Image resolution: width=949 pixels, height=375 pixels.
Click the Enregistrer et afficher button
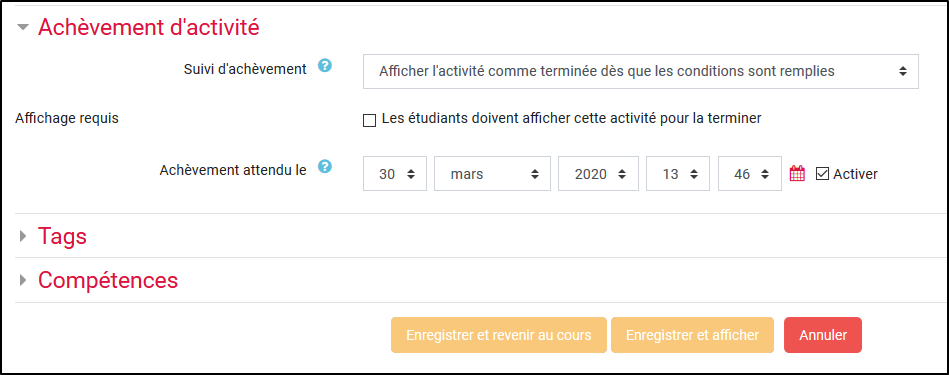coord(692,335)
